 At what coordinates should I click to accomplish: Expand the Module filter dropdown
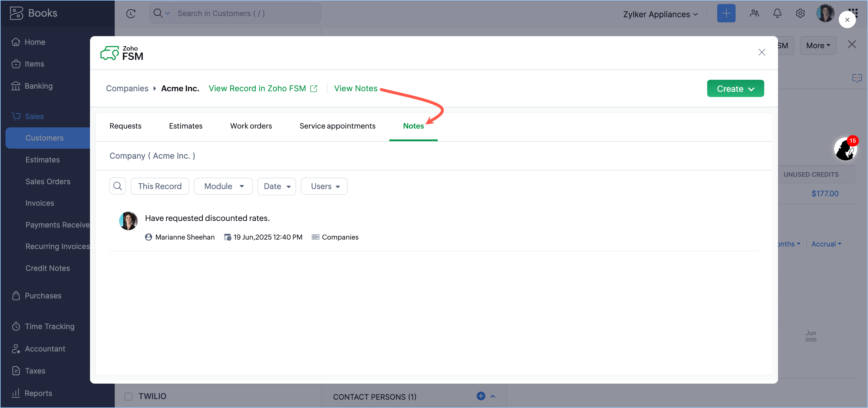[223, 186]
